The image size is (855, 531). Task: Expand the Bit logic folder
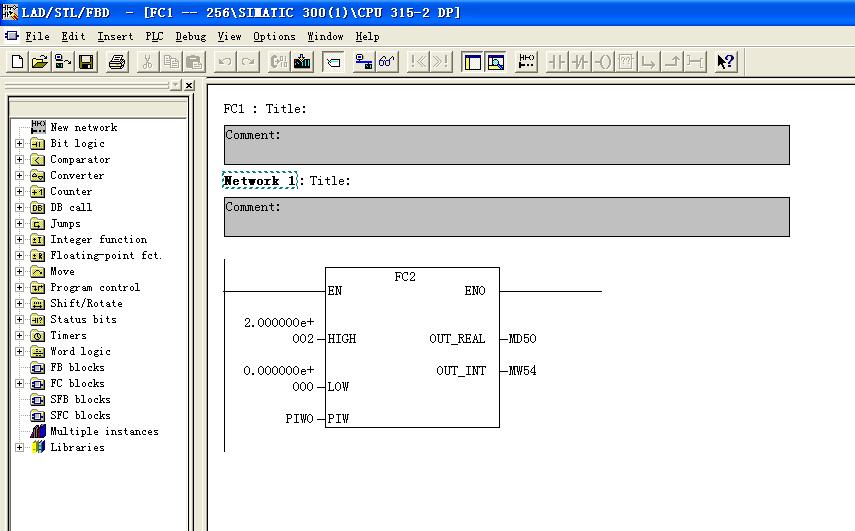coord(20,144)
